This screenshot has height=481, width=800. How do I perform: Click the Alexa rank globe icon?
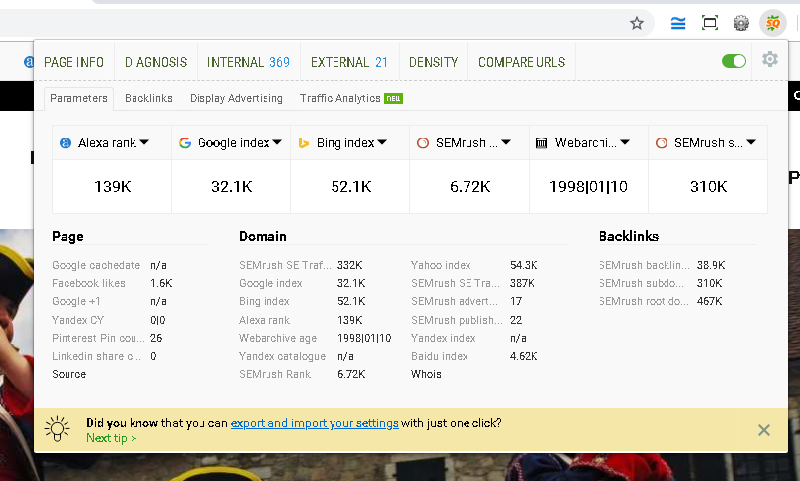point(65,143)
